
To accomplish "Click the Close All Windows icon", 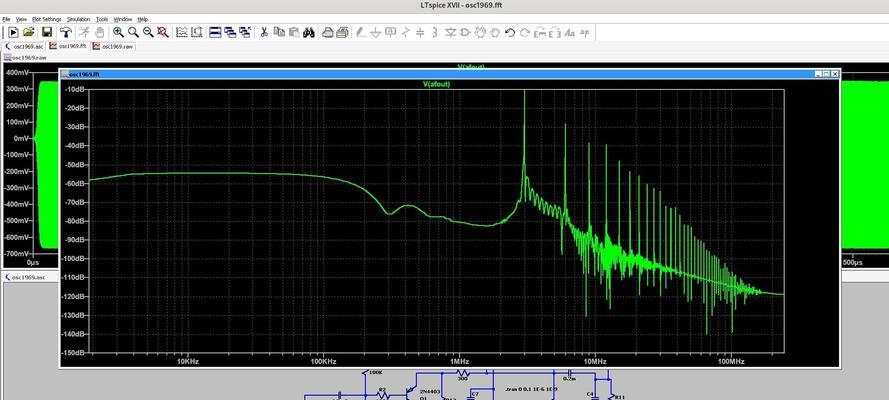I will [x=245, y=33].
